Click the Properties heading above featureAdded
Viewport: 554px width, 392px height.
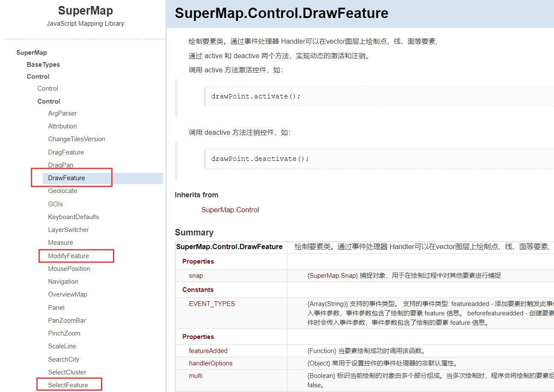tap(198, 337)
